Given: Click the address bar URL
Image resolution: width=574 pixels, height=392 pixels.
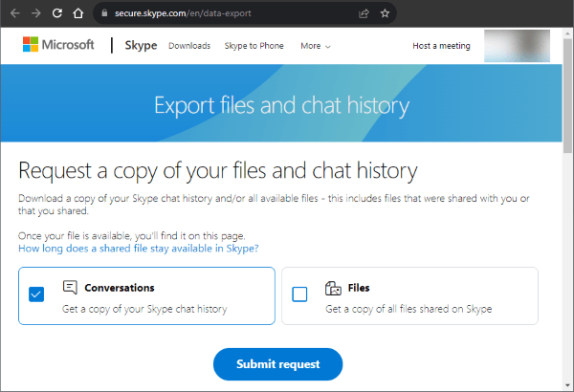Looking at the screenshot, I should 183,13.
